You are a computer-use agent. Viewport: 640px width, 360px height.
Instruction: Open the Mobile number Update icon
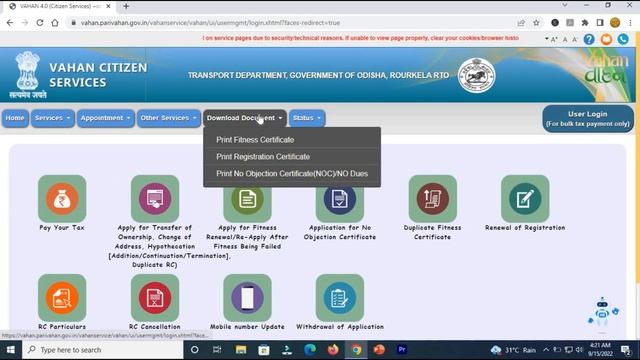(x=247, y=298)
